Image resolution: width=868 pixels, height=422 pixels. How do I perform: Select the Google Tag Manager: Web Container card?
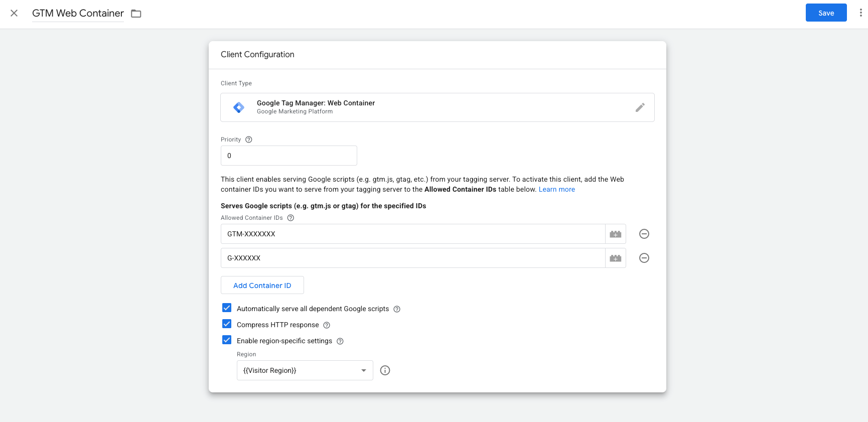tap(437, 107)
